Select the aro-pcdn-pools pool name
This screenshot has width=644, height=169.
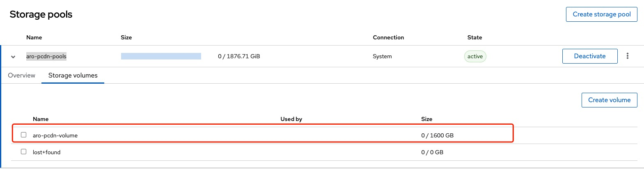tap(46, 57)
